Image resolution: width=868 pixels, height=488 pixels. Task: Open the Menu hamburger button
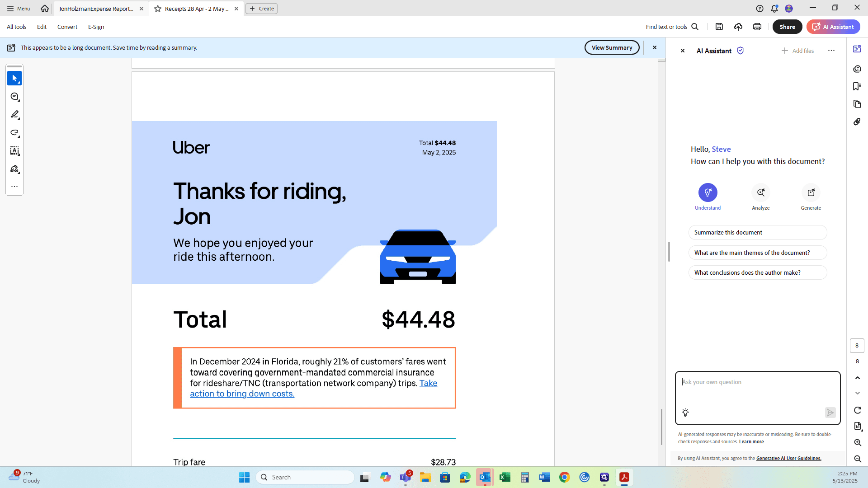click(x=19, y=9)
